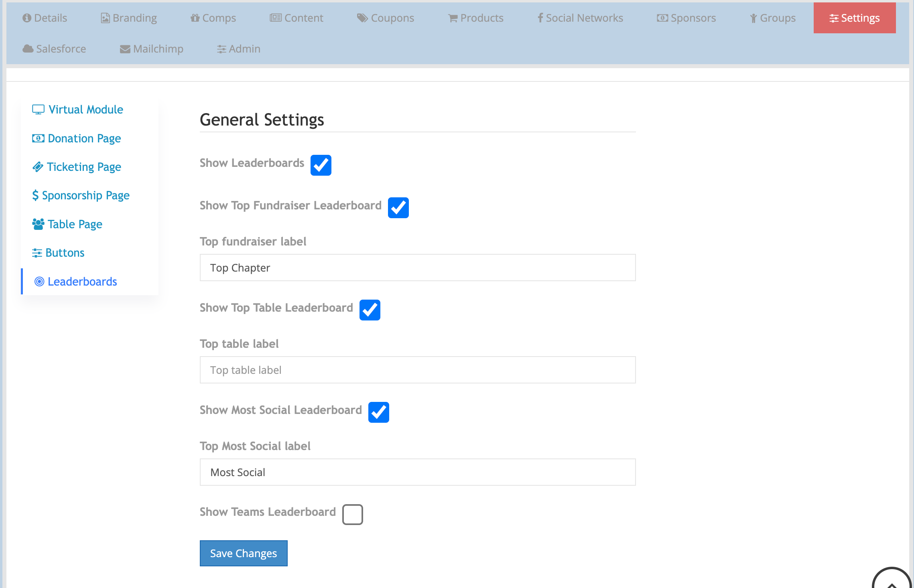The height and width of the screenshot is (588, 914).
Task: Focus the Top fundraiser label input
Action: 417,268
